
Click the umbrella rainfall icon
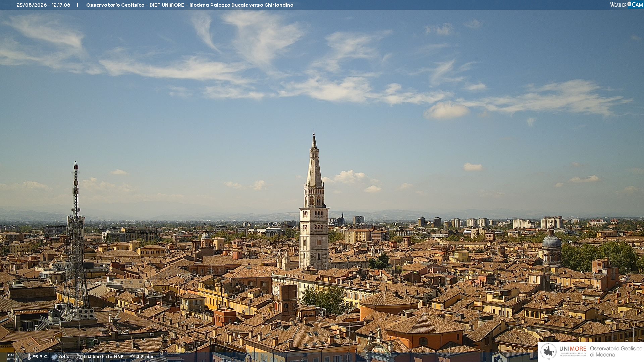[132, 357]
